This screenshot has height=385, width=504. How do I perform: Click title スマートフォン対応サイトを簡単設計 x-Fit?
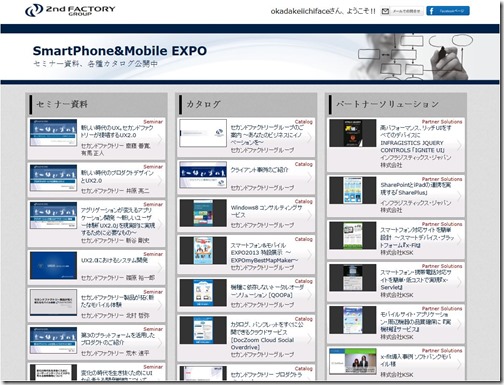pos(417,238)
